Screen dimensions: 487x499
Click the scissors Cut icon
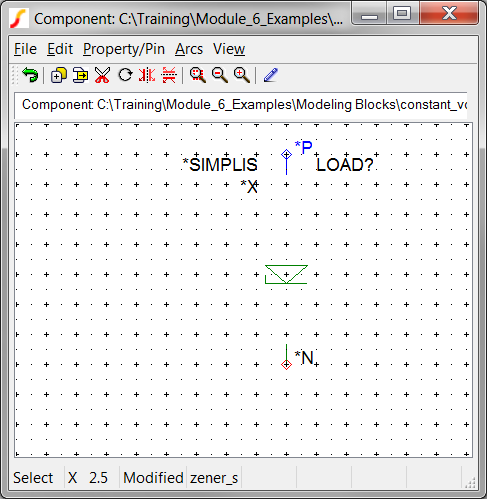click(102, 75)
